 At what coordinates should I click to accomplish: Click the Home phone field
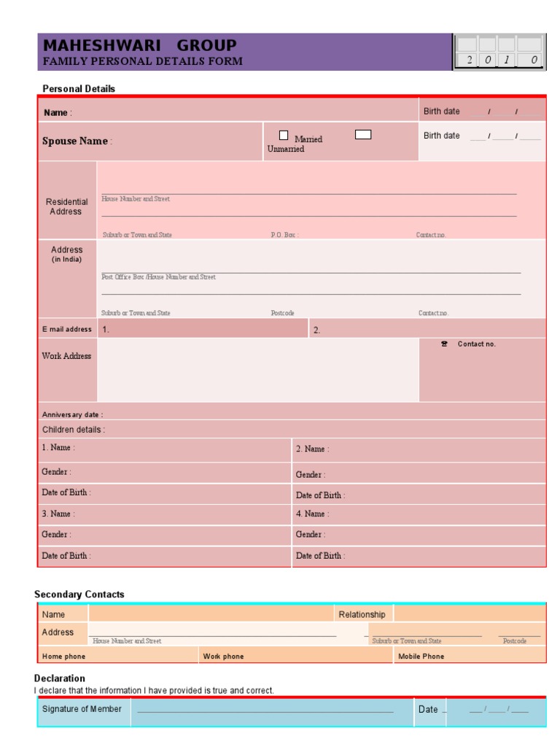(x=118, y=656)
